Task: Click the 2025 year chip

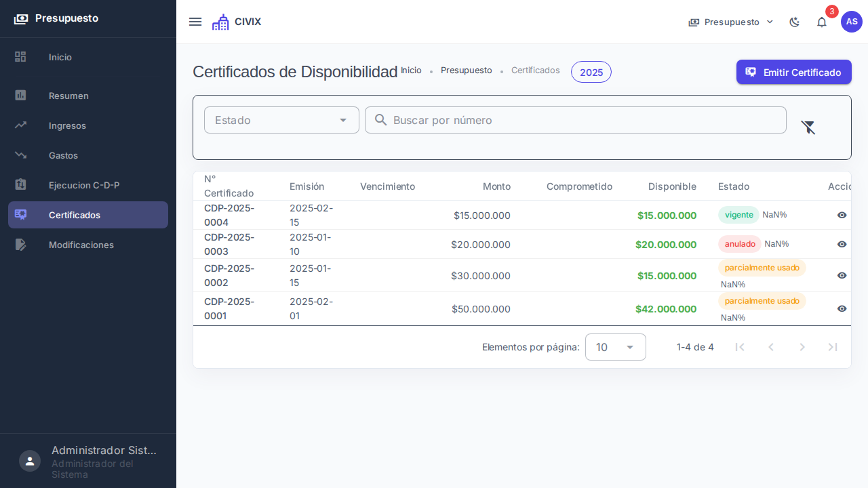Action: [591, 72]
